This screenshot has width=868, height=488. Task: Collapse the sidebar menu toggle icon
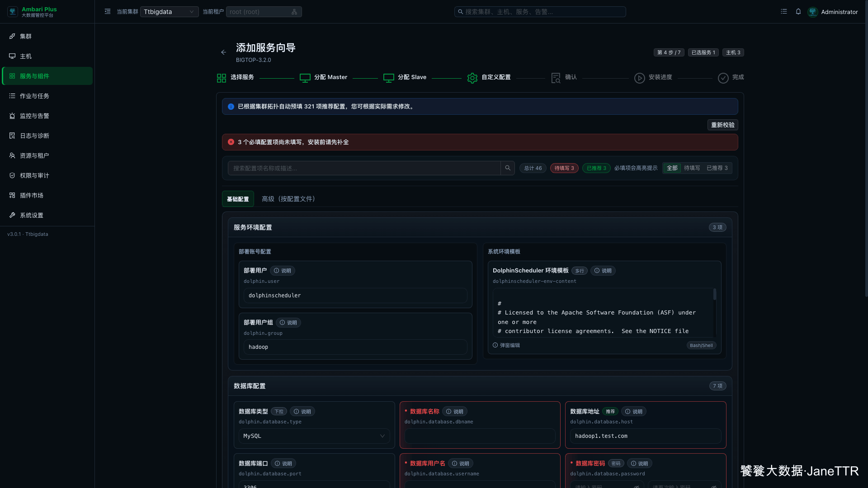tap(108, 12)
